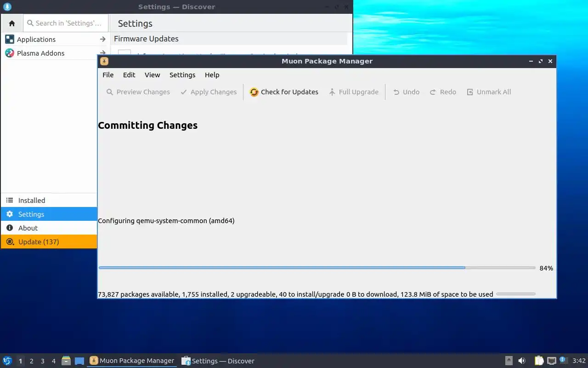Click the Committing Changes heading
This screenshot has width=588, height=368.
148,126
